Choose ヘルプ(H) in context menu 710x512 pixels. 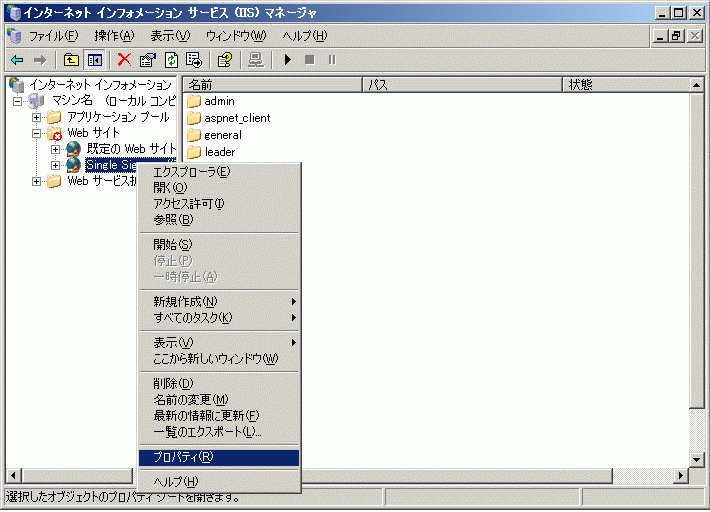click(219, 482)
